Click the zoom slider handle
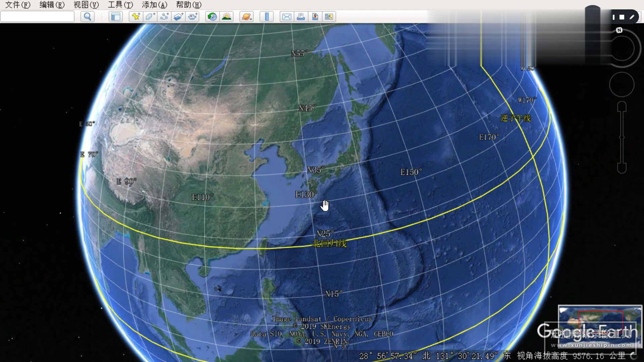644x362 pixels. [622, 137]
